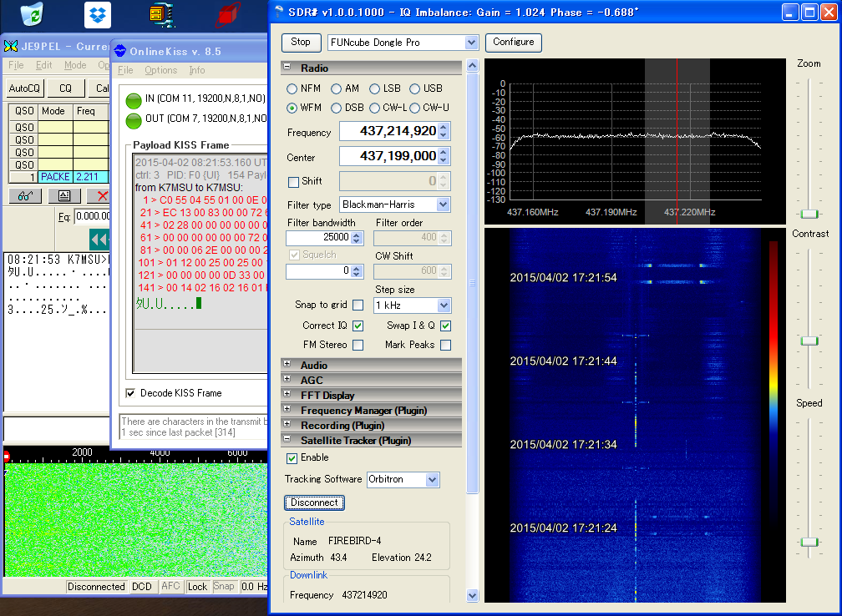Collapse the Radio panel header icon
Viewport: 842px width, 616px height.
tap(287, 68)
